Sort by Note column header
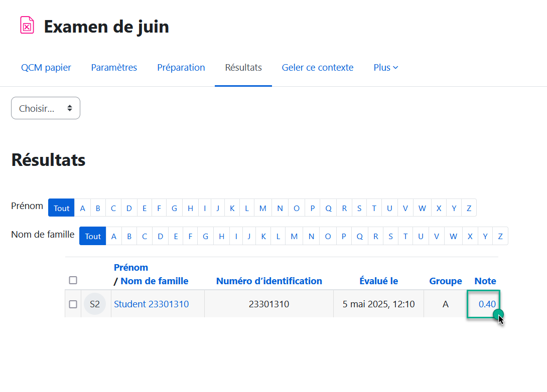The height and width of the screenshot is (392, 547). [485, 281]
